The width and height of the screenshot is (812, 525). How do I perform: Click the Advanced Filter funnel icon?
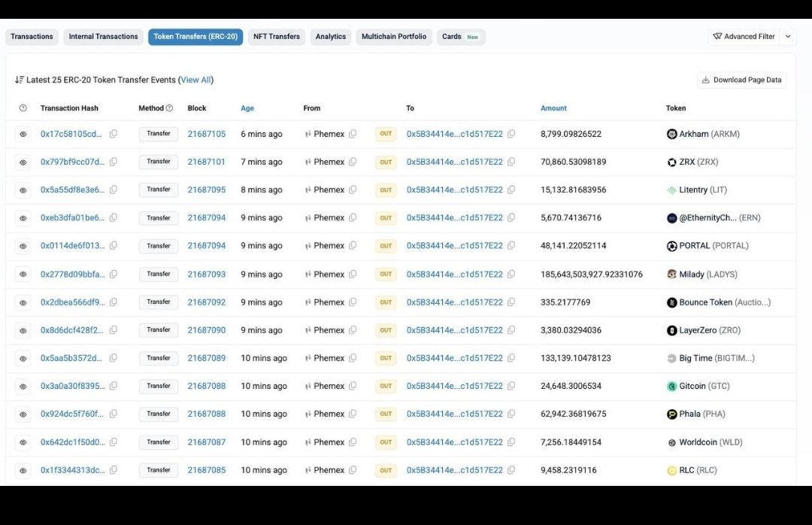[x=717, y=36]
